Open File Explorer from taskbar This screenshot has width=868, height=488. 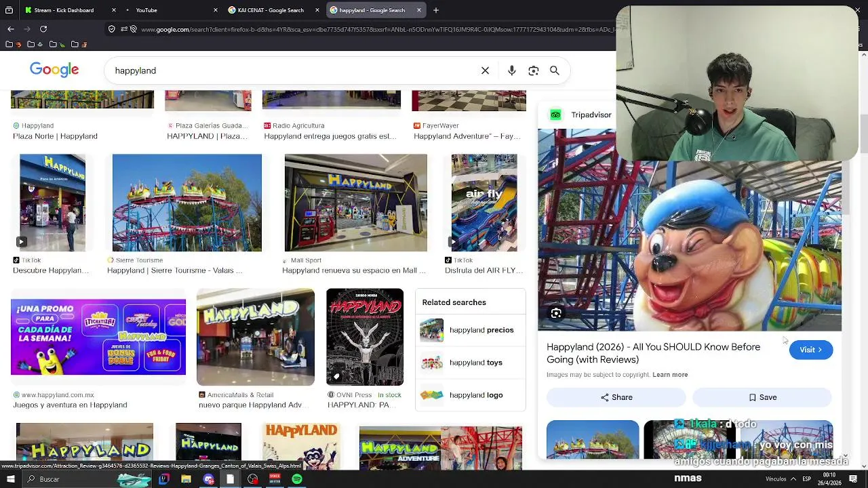(x=186, y=479)
